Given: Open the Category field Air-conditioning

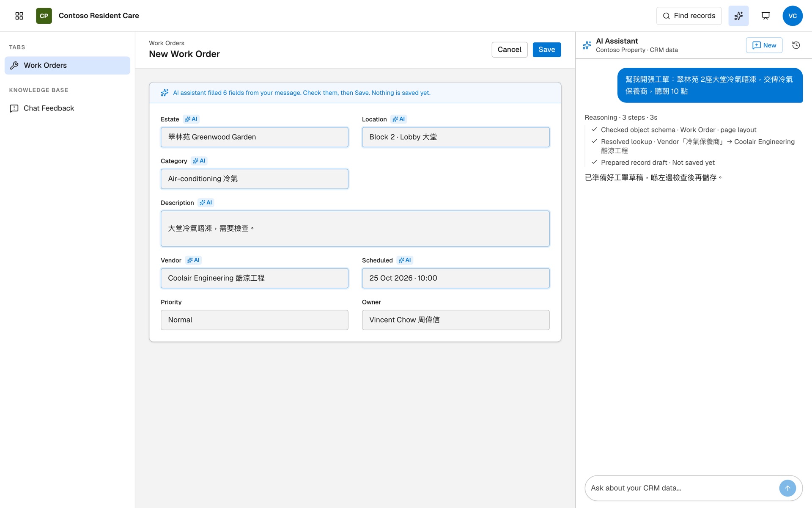Looking at the screenshot, I should (x=254, y=179).
